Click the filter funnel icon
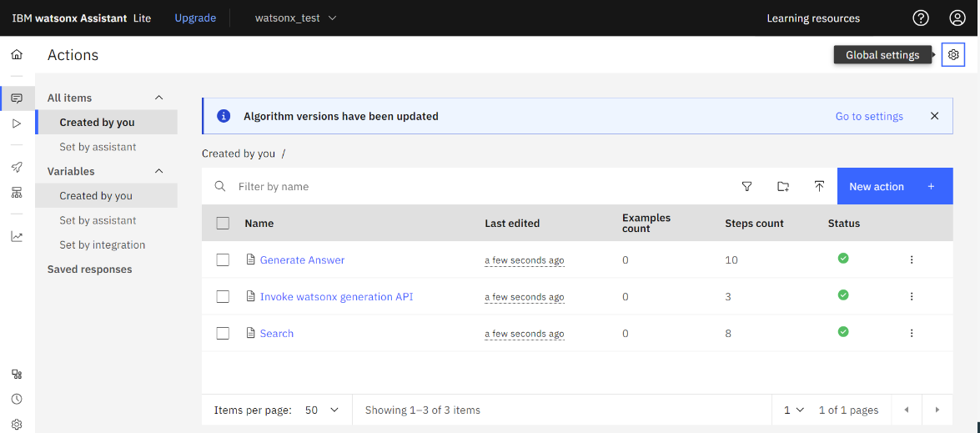The image size is (980, 433). tap(747, 187)
